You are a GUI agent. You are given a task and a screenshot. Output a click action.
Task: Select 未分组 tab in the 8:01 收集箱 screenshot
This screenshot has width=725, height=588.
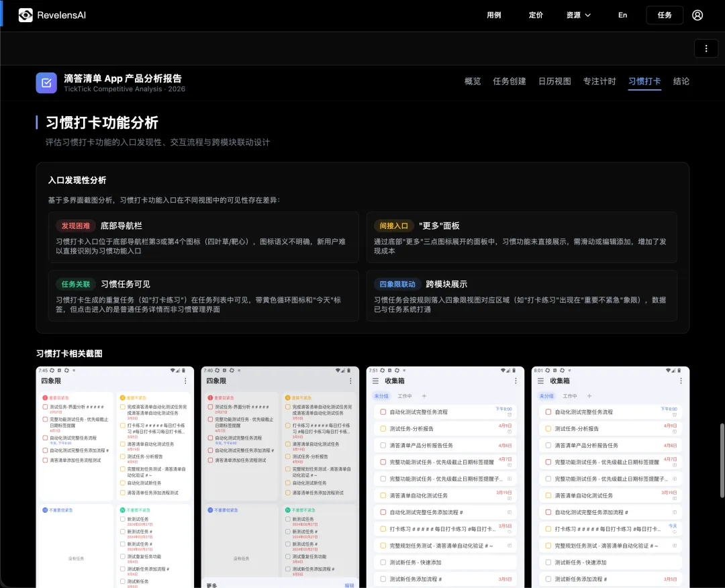tap(546, 396)
